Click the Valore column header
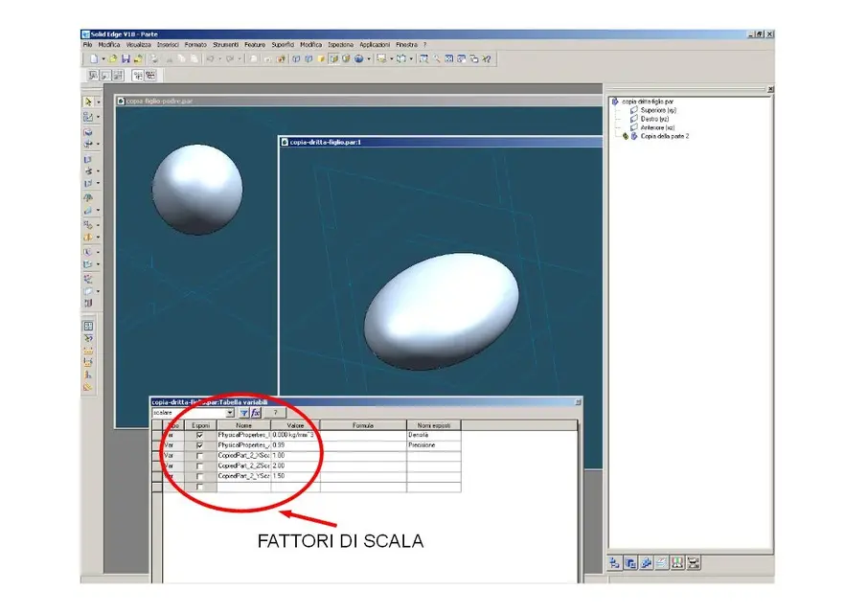Screen dimensions: 868x613 296,425
